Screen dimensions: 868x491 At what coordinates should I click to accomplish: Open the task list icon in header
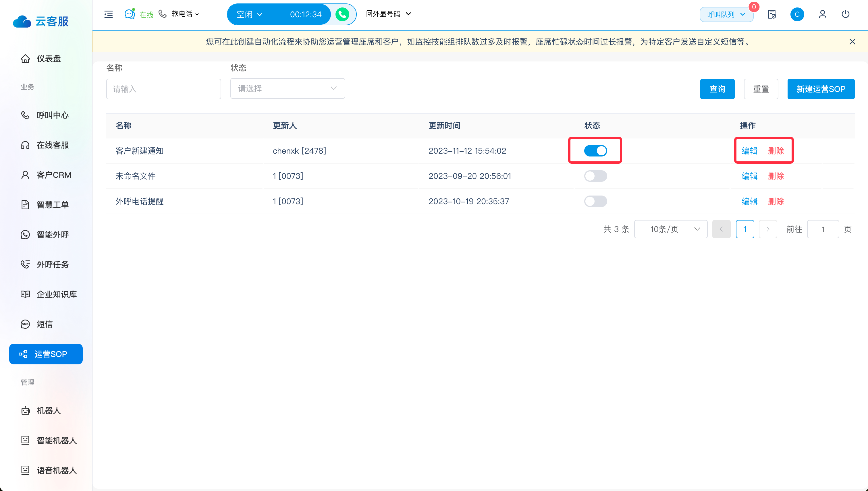pos(772,14)
